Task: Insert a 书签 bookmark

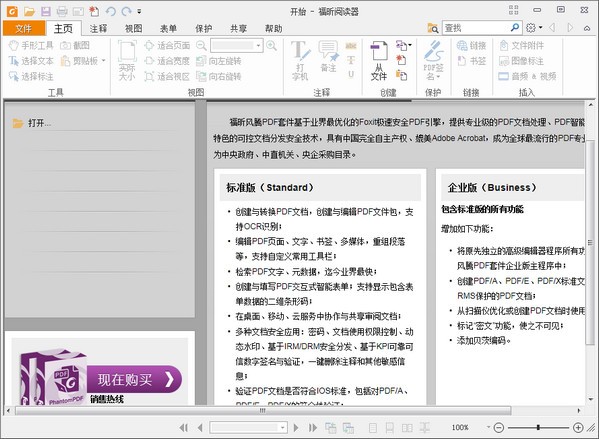Action: click(x=471, y=61)
